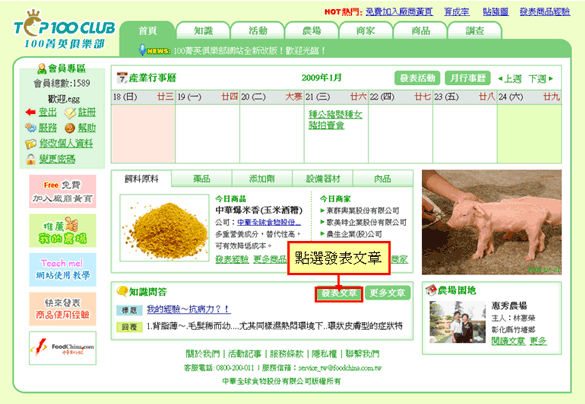Click the TOP 100 CLUB logo
The height and width of the screenshot is (404, 585).
64,30
